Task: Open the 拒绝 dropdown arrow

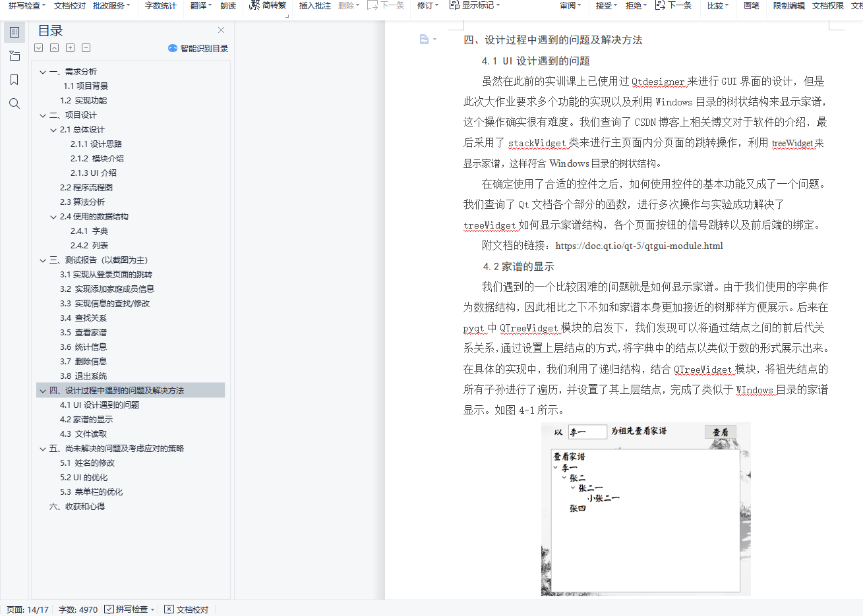Action: (x=645, y=5)
